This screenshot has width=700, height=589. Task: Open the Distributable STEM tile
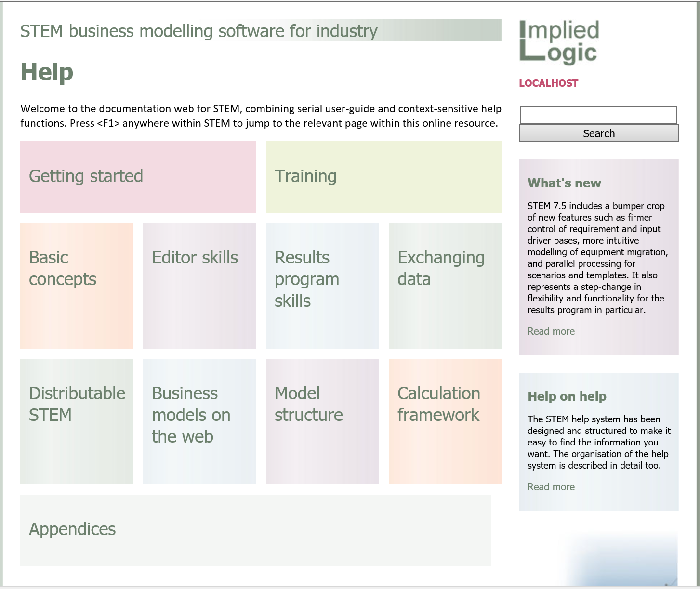click(x=77, y=421)
